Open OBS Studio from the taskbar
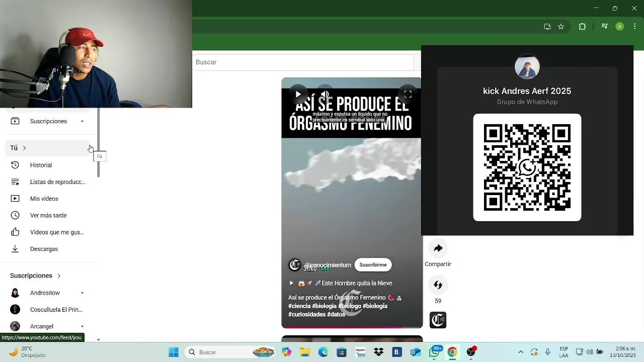The width and height of the screenshot is (644, 362). click(x=471, y=352)
